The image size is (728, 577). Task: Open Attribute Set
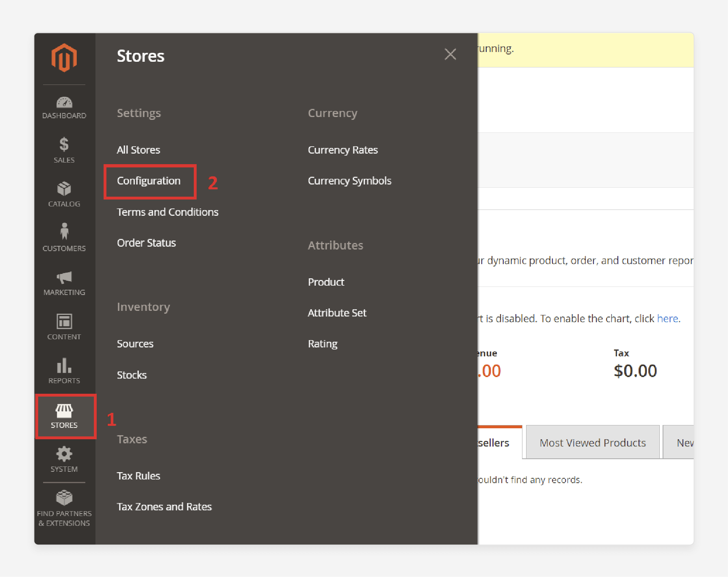(x=337, y=313)
